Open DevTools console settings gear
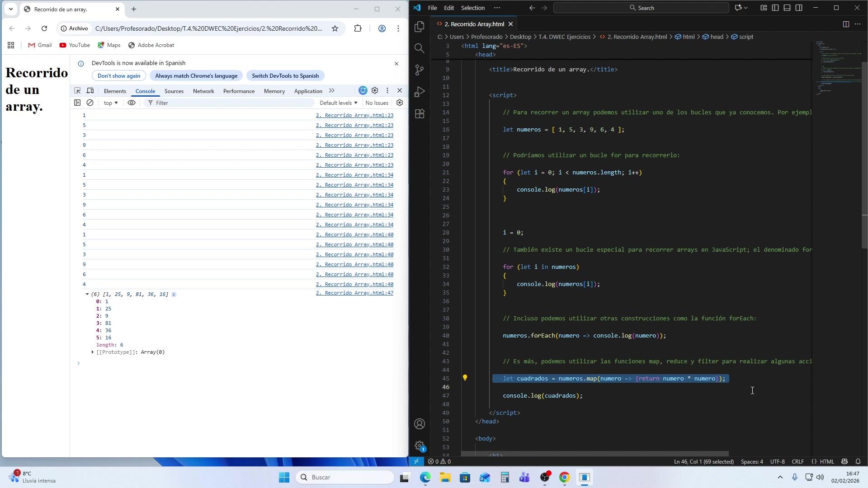 point(400,103)
